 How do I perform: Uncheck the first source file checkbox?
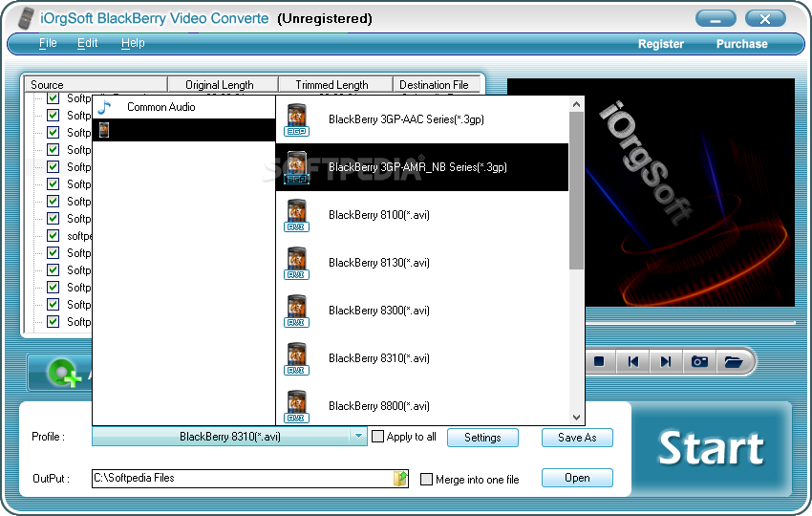[x=53, y=98]
